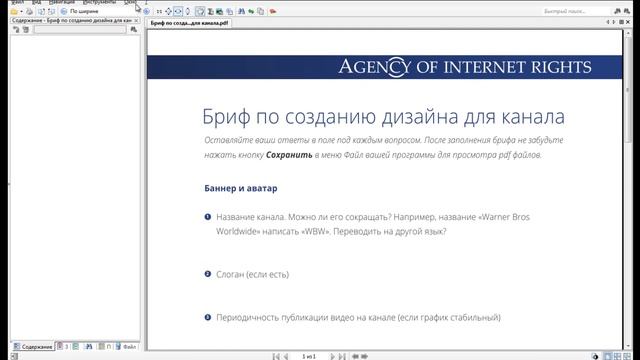The image size is (640, 360).
Task: Toggle sidebar icon at status bar left
Action: (x=14, y=356)
